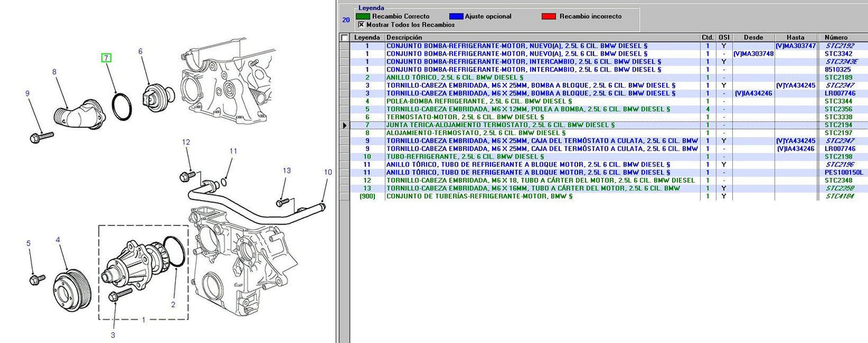
Task: Select the thermostat housing callout 8
Action: tap(54, 71)
